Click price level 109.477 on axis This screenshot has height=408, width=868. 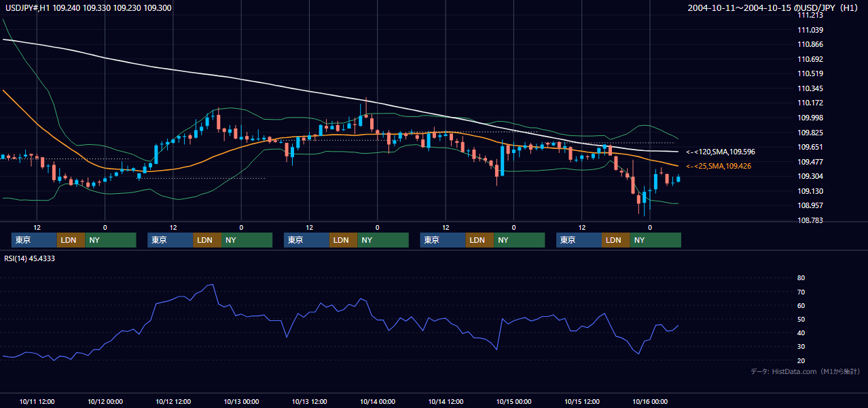tap(811, 162)
